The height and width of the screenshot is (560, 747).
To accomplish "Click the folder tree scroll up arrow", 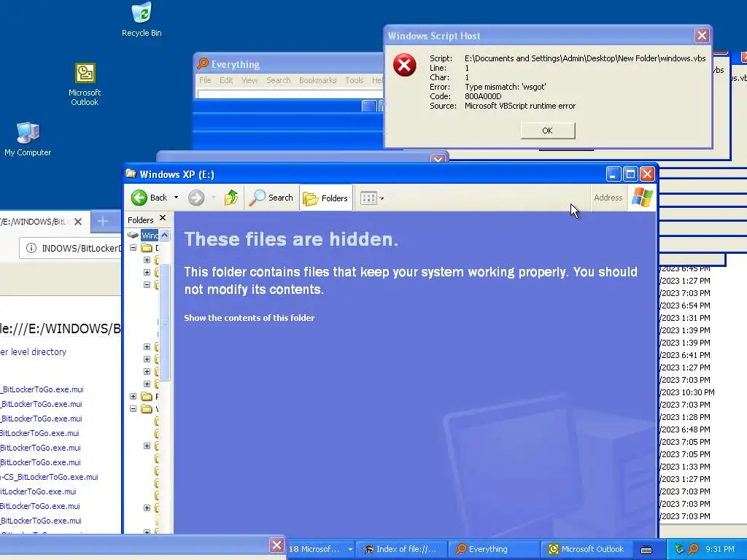I will 164,235.
